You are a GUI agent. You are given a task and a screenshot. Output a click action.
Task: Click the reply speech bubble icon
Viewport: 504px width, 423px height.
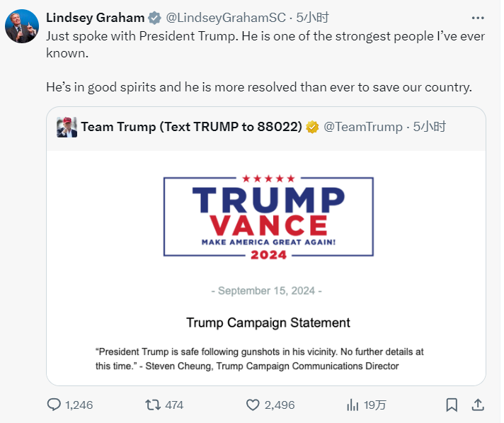pyautogui.click(x=54, y=405)
